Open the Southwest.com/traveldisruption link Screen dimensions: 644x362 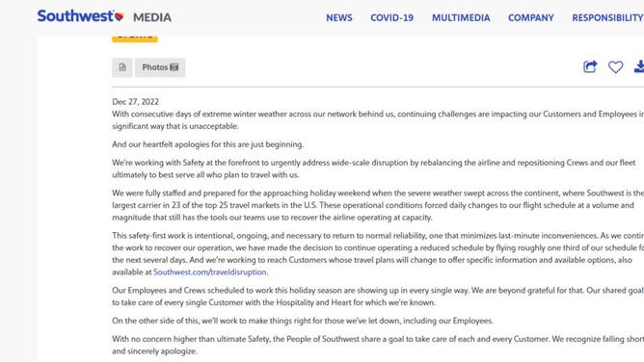click(x=210, y=272)
